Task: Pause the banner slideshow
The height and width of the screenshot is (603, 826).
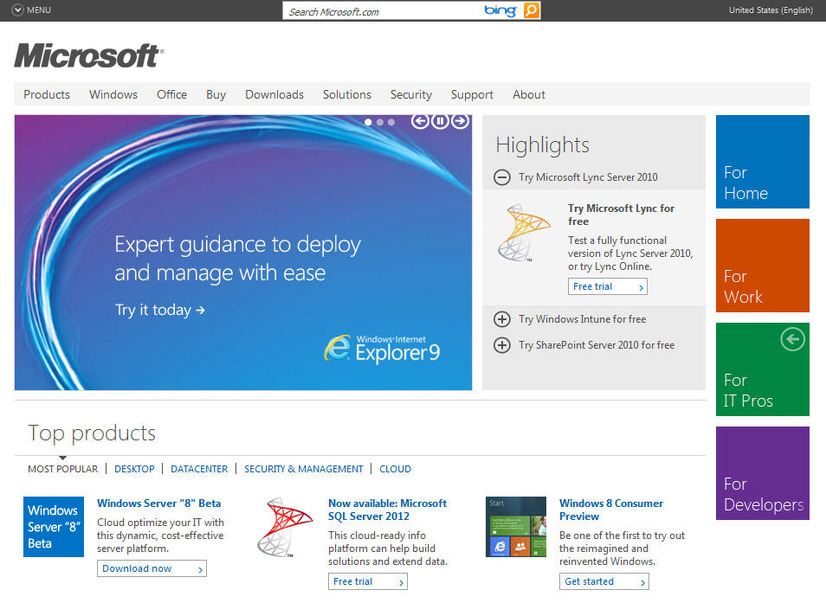Action: [x=440, y=121]
